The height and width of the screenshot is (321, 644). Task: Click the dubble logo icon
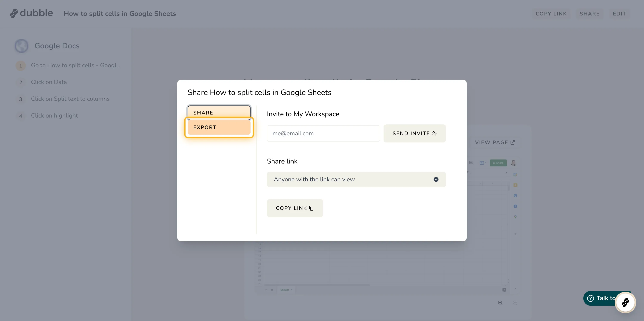point(14,13)
